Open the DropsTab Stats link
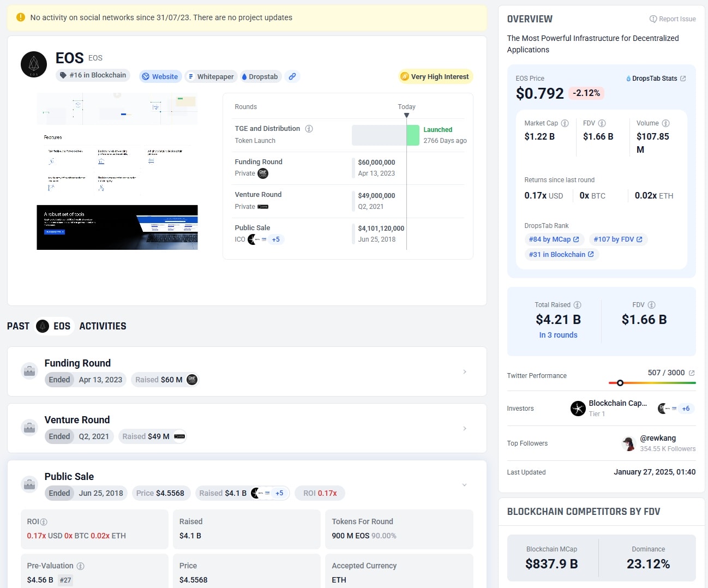This screenshot has height=588, width=708. (x=656, y=79)
